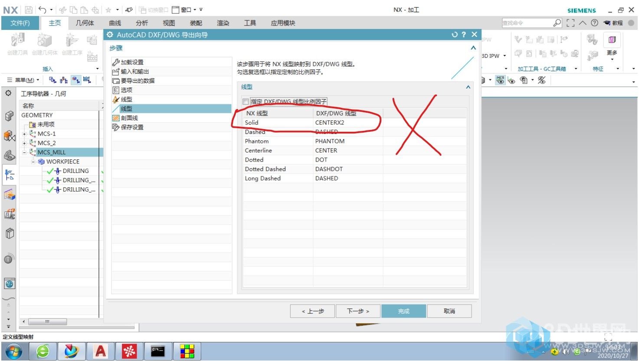Click the Find Command search magnifier
This screenshot has height=364, width=642.
pyautogui.click(x=557, y=23)
